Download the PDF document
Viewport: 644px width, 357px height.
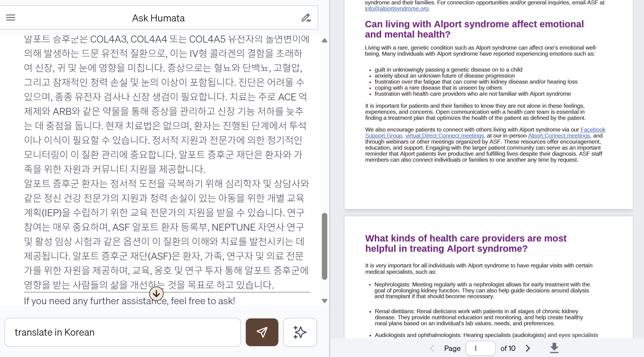[x=554, y=348]
